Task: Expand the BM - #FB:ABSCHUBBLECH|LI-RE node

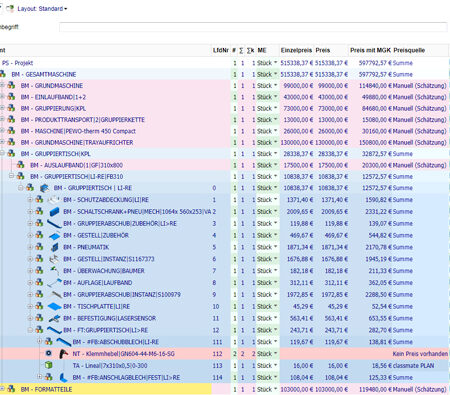Action: [x=39, y=341]
